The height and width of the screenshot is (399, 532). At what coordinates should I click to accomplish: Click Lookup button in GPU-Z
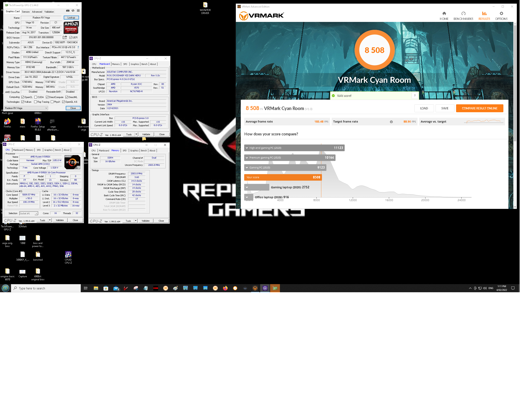click(71, 18)
